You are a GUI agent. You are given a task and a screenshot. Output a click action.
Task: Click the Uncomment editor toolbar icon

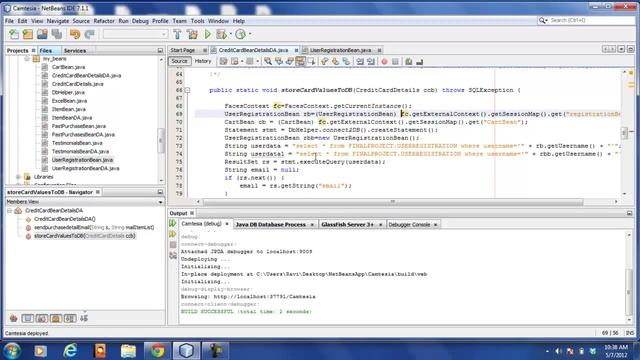point(419,62)
